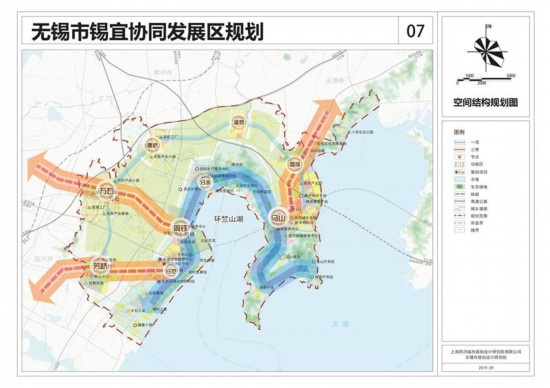This screenshot has width=550, height=388.
Task: Click the 空间结构规划图 map name label
Action: (x=485, y=102)
